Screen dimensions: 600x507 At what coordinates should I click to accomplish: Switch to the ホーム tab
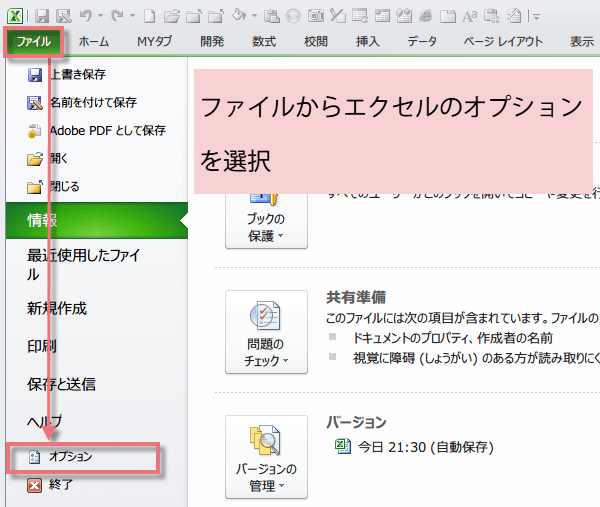point(94,41)
